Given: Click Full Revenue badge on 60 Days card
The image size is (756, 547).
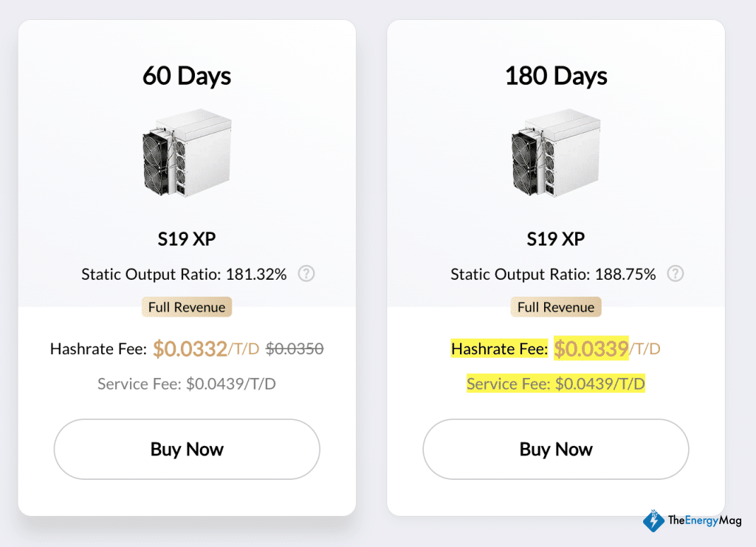Looking at the screenshot, I should click(187, 307).
